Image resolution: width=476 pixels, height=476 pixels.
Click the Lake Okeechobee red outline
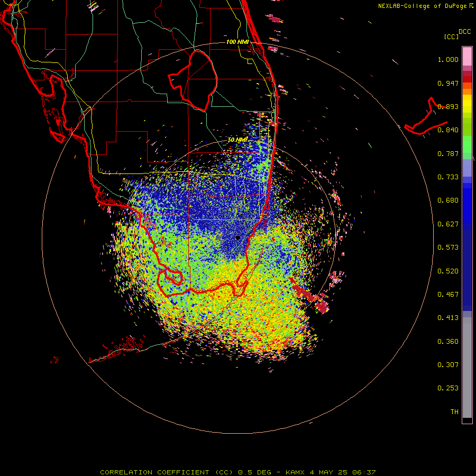(193, 80)
